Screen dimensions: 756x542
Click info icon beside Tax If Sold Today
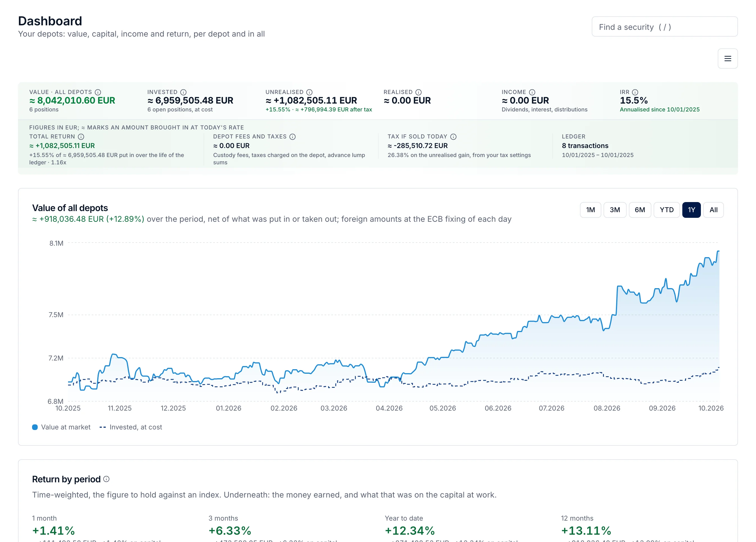[453, 136]
